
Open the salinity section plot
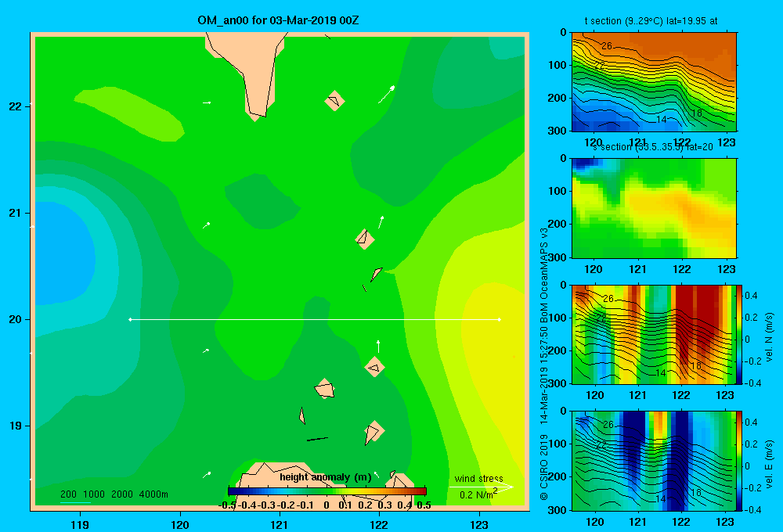point(654,208)
